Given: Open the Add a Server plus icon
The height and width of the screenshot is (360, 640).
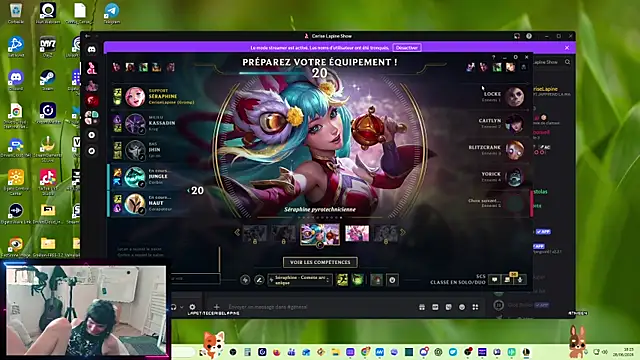Looking at the screenshot, I should 92,135.
